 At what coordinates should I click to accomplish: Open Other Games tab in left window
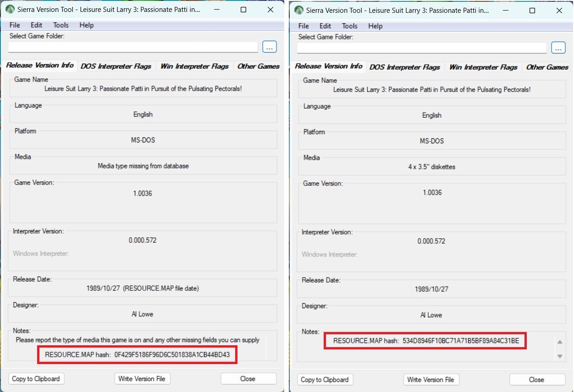coord(258,66)
